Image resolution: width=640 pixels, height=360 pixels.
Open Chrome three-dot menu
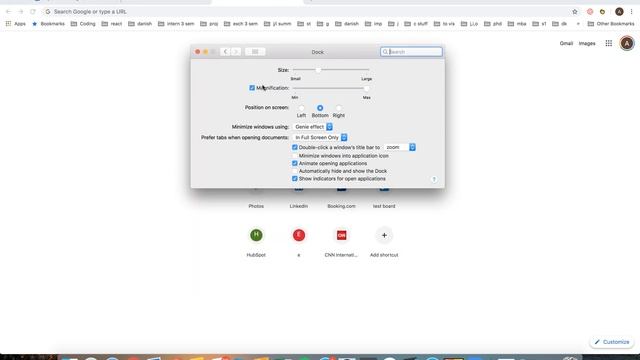point(631,12)
